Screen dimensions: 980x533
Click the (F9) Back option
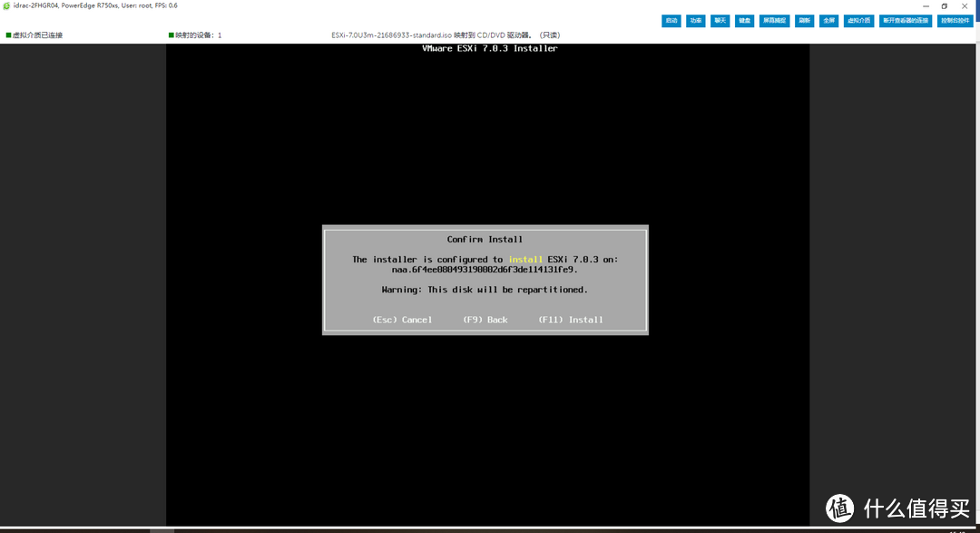[x=485, y=320]
